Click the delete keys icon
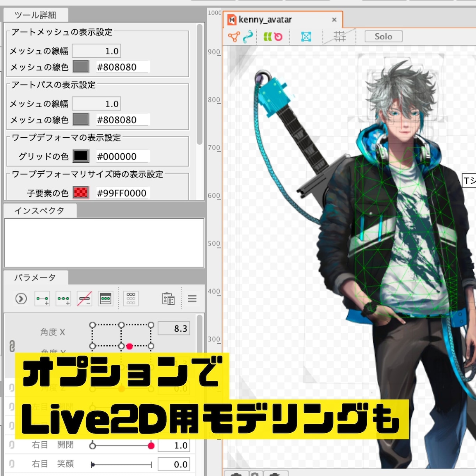476x476 pixels. point(84,299)
